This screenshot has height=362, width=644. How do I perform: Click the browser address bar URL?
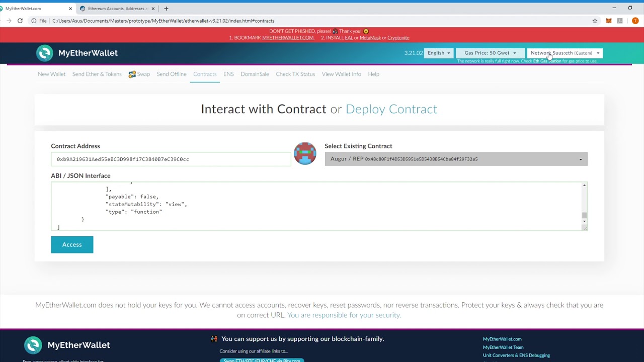tap(163, 21)
